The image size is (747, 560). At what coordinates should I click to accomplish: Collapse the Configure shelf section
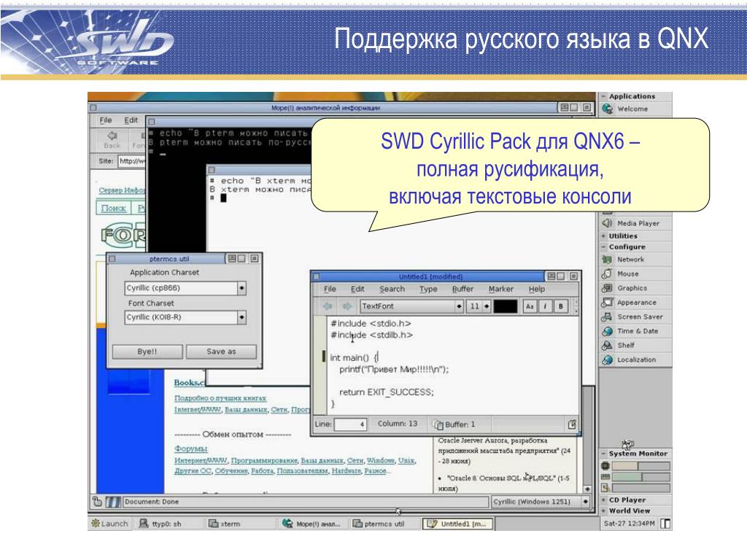(x=603, y=247)
